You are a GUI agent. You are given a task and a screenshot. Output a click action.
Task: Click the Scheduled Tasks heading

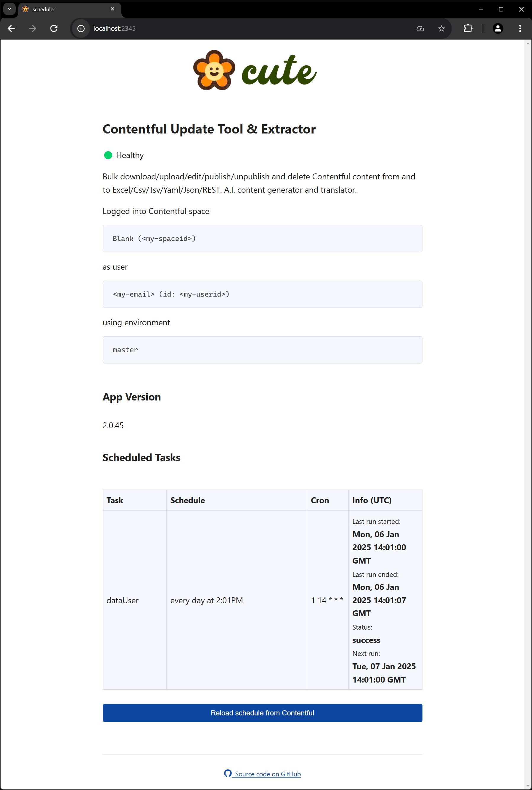tap(141, 458)
